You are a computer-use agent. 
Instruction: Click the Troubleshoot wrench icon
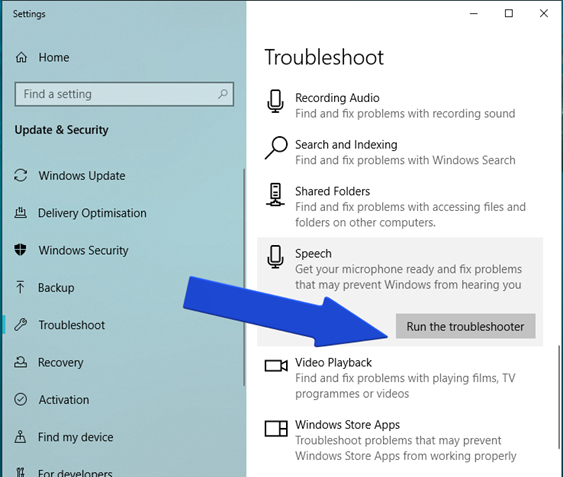[x=20, y=325]
